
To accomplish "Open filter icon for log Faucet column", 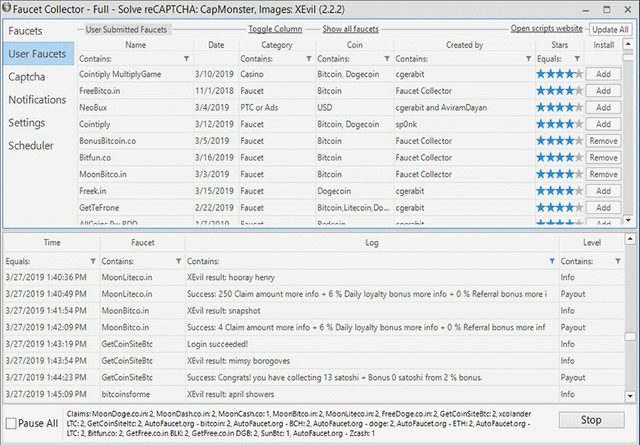I will 178,261.
